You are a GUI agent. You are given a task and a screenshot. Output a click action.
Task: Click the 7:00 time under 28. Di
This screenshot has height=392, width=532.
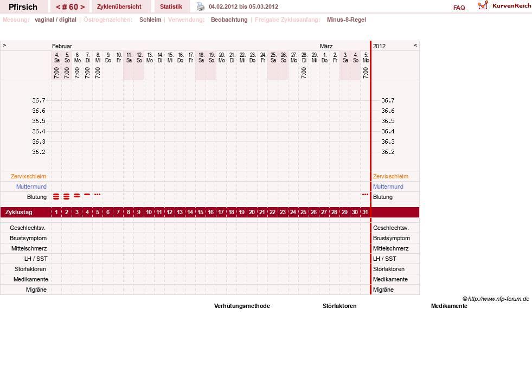tap(304, 73)
